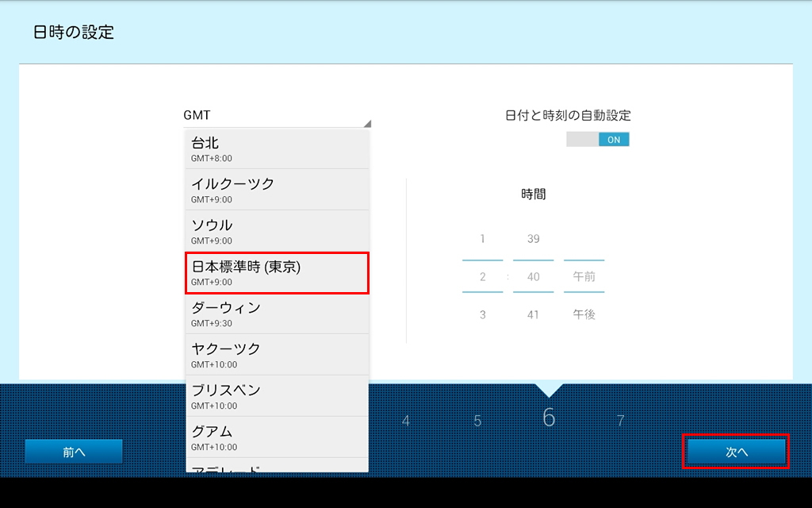
Task: Pick グアム GMT+10:00 from list
Action: (x=277, y=437)
